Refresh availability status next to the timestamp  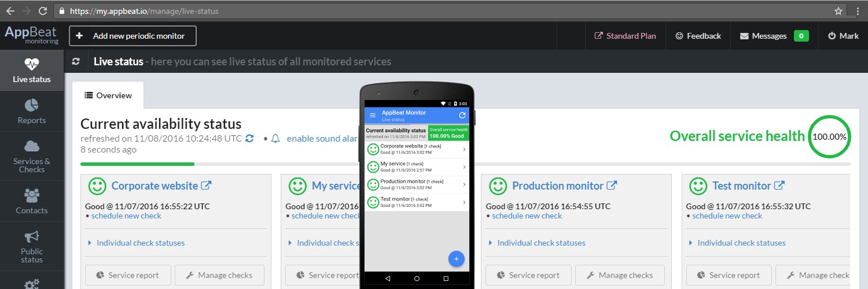coord(249,138)
